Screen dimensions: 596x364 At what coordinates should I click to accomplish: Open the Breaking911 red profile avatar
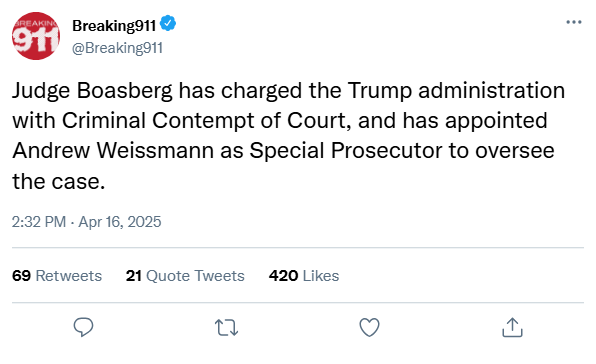(36, 36)
